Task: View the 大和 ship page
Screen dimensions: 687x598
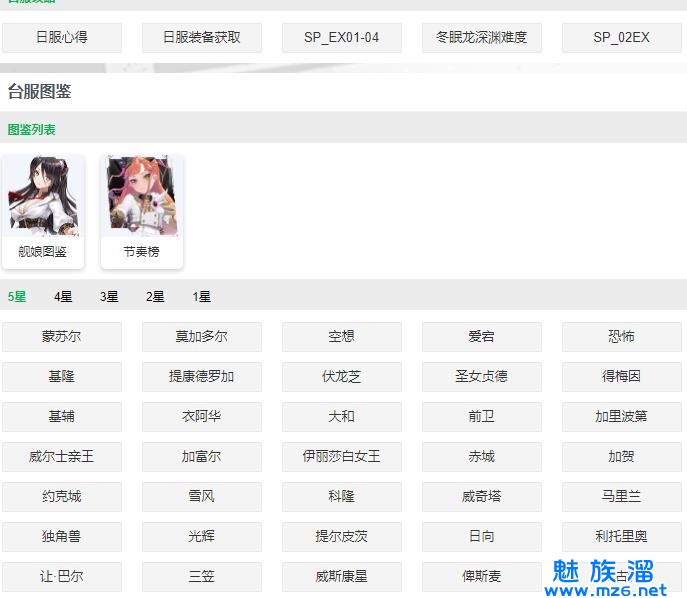Action: 342,417
